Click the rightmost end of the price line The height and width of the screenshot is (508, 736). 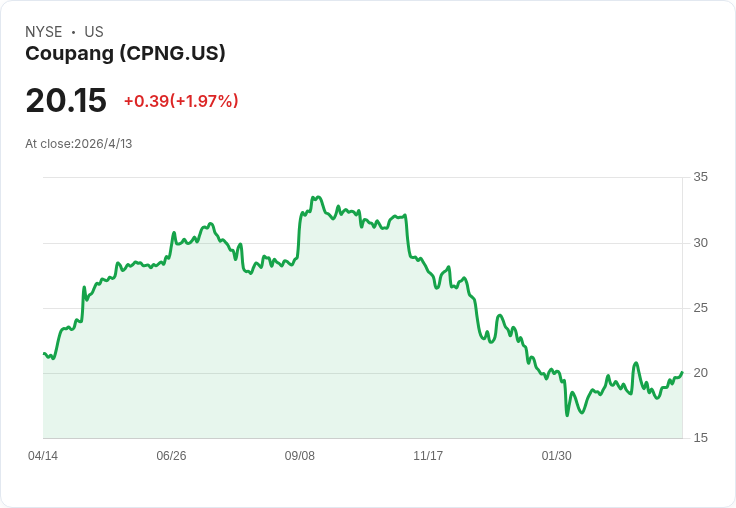click(x=682, y=372)
